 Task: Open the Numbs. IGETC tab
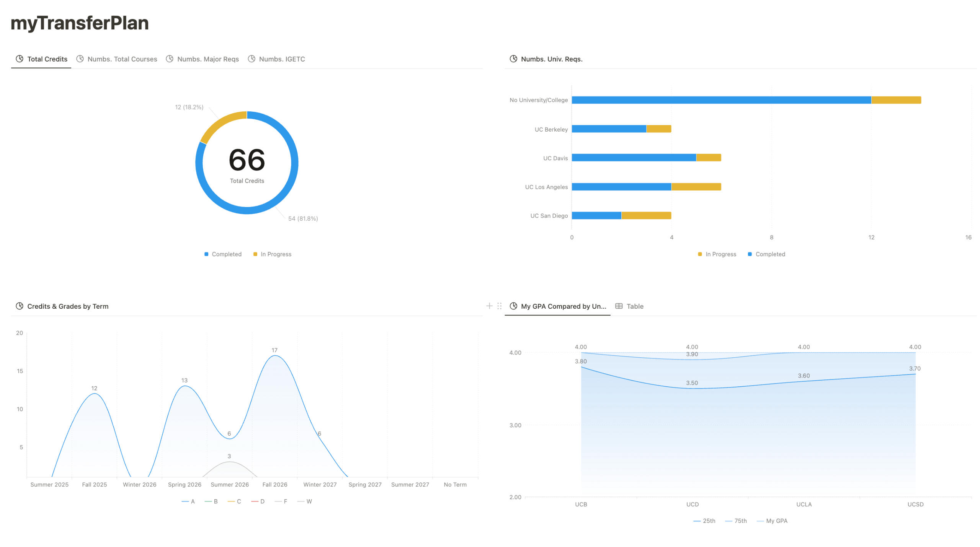[282, 59]
